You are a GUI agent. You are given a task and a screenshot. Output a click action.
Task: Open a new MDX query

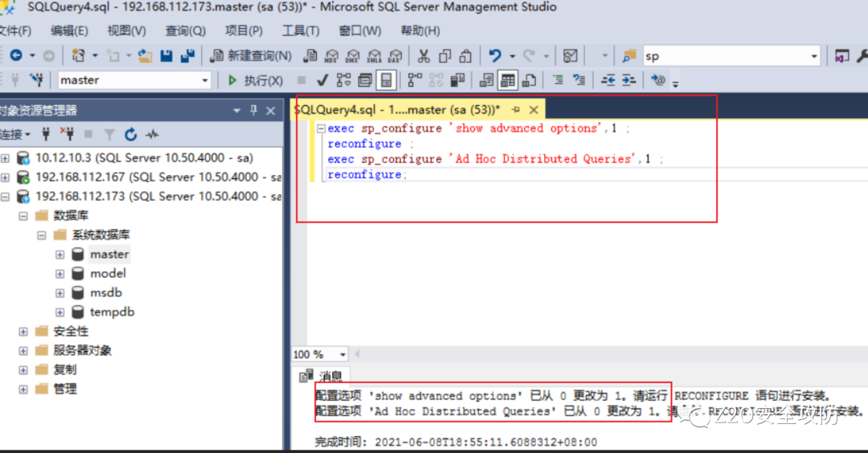(331, 55)
